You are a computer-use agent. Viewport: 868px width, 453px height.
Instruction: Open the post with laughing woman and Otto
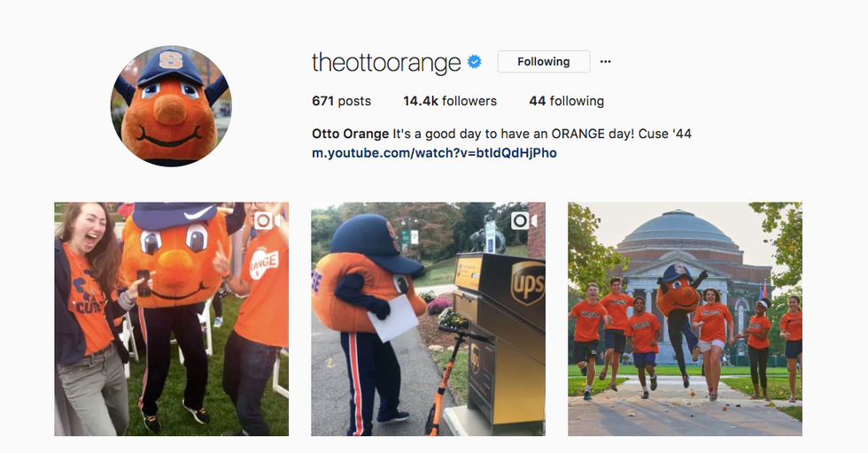[172, 319]
